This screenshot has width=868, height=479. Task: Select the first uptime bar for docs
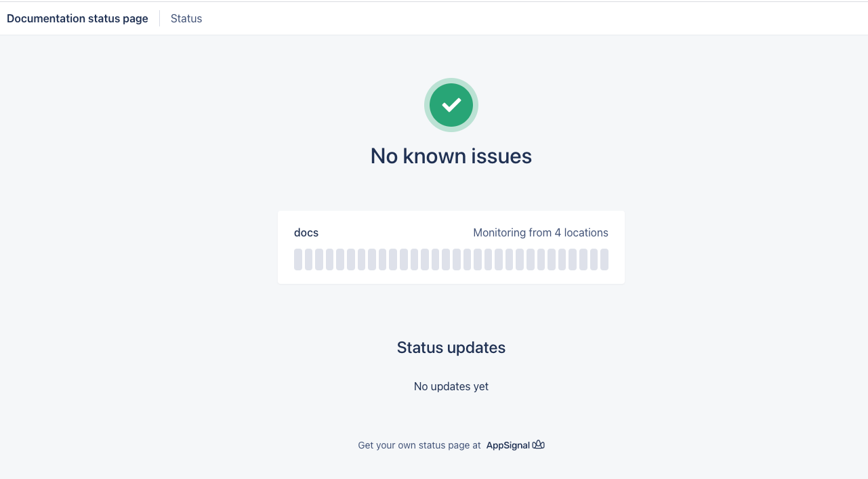click(298, 259)
